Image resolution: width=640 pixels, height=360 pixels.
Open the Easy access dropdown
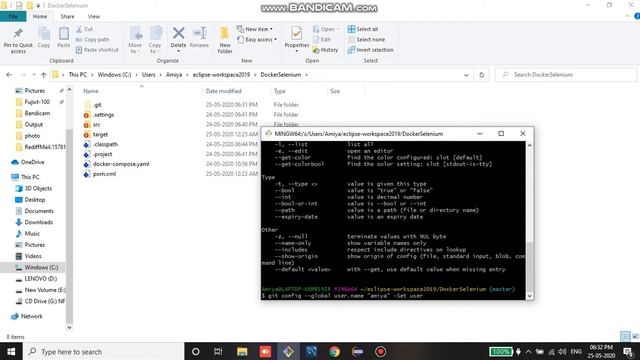tap(257, 40)
